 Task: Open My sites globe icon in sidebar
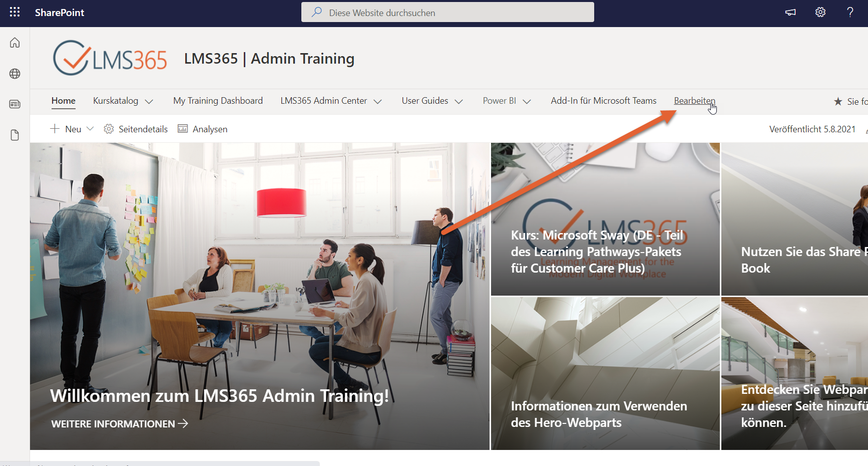pyautogui.click(x=15, y=74)
